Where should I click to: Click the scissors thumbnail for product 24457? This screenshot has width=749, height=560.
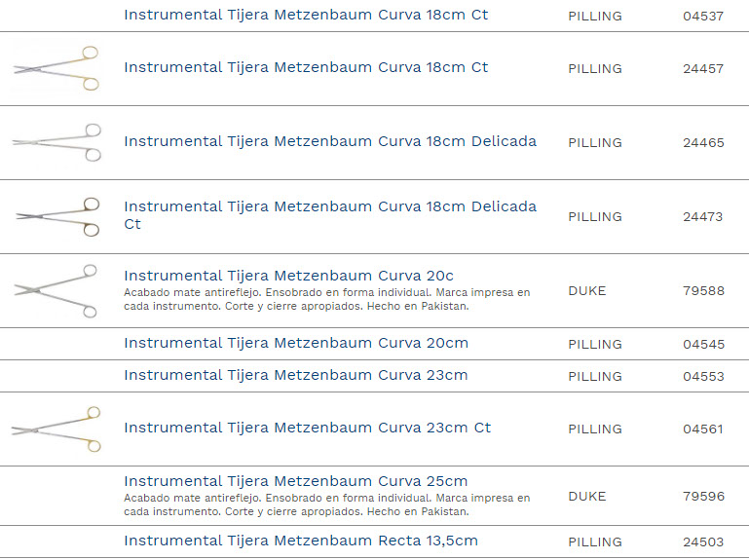(56, 68)
